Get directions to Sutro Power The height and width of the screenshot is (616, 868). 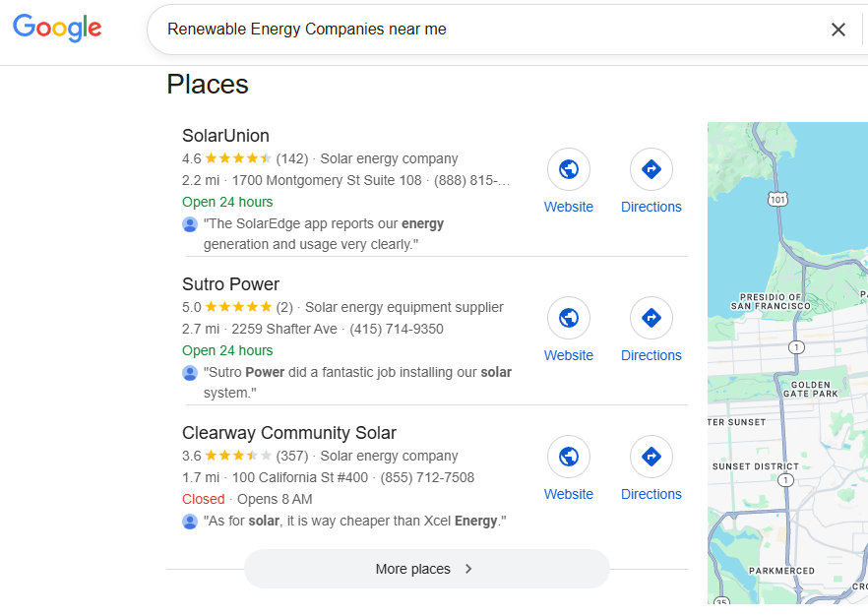click(x=651, y=318)
